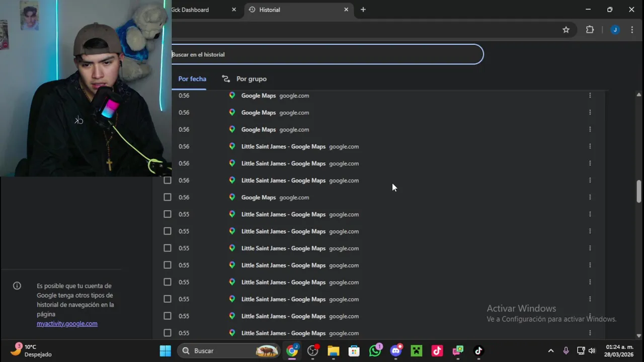644x362 pixels.
Task: Open the more-actions menu of the last 0:56 Little Saint James entry
Action: click(x=590, y=180)
